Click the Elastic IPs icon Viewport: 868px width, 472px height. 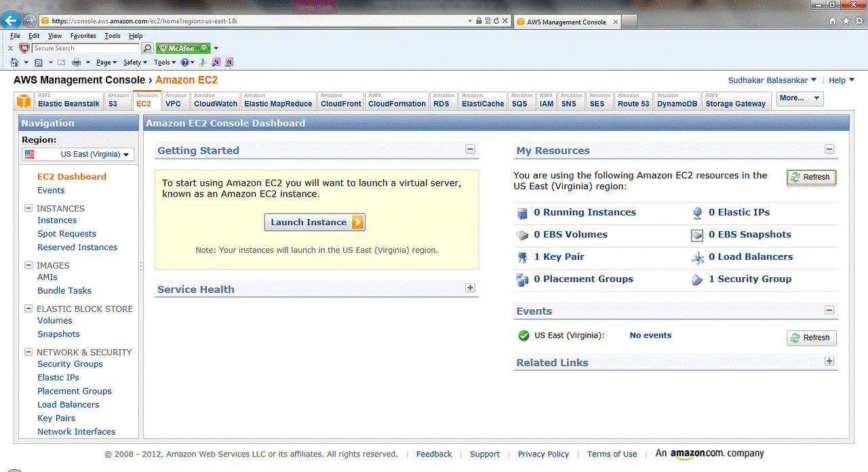coord(697,213)
